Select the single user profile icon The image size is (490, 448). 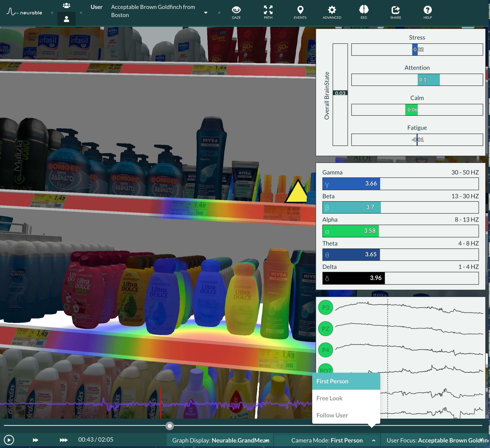pyautogui.click(x=67, y=19)
